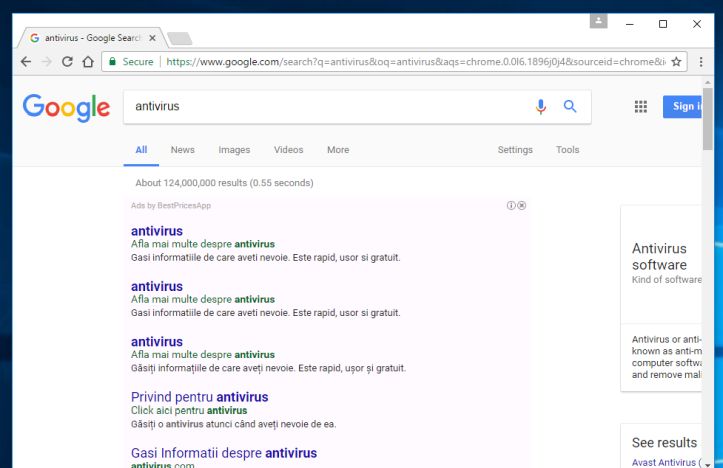Select the All search tab
Screen dimensions: 723x468
[141, 150]
